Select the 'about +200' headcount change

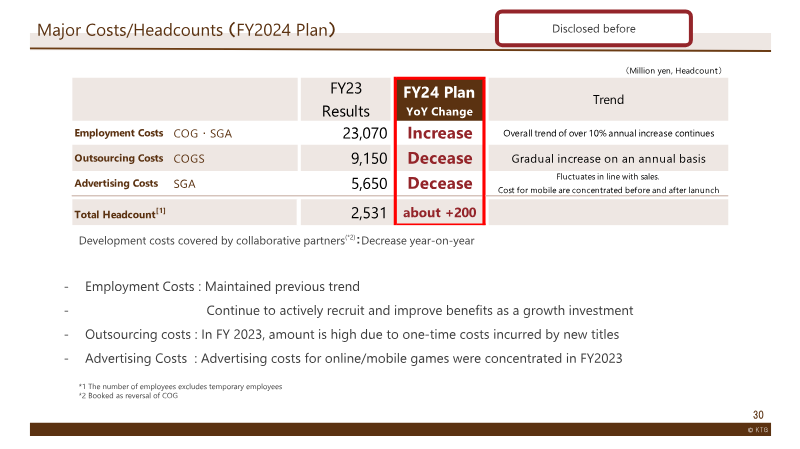pos(439,212)
